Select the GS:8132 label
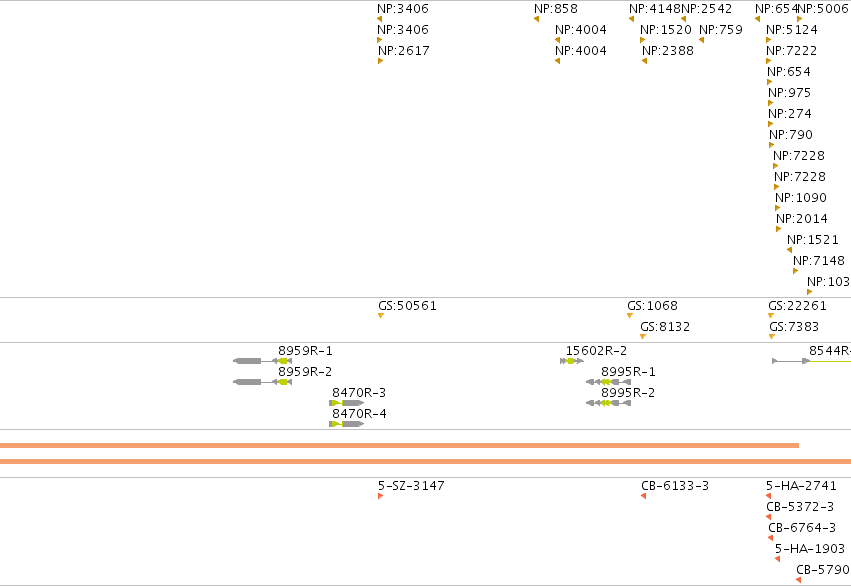The width and height of the screenshot is (851, 586). pos(665,327)
